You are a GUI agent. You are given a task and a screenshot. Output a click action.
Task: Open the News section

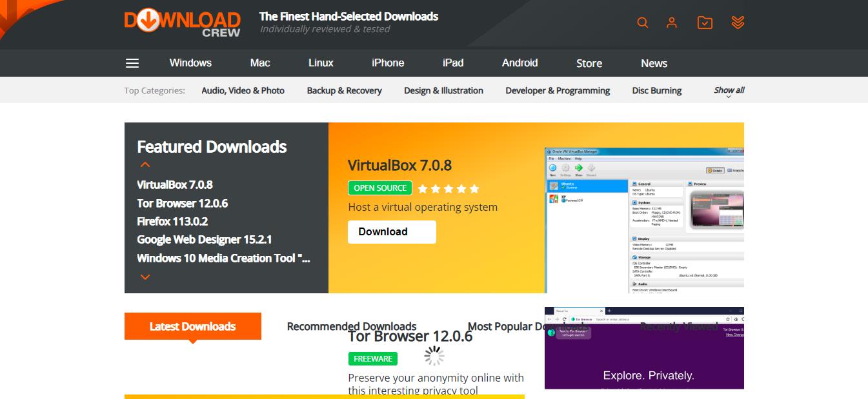(654, 63)
